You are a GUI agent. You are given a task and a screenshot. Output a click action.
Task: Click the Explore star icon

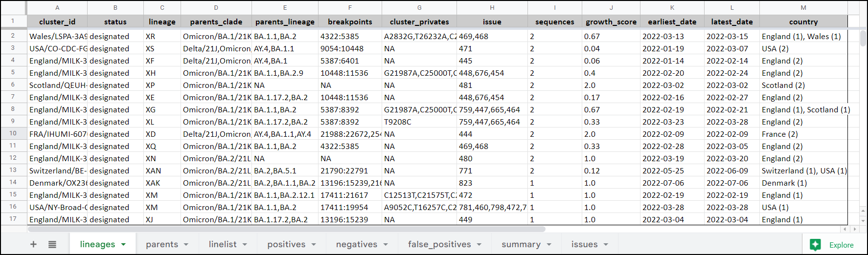tap(815, 245)
